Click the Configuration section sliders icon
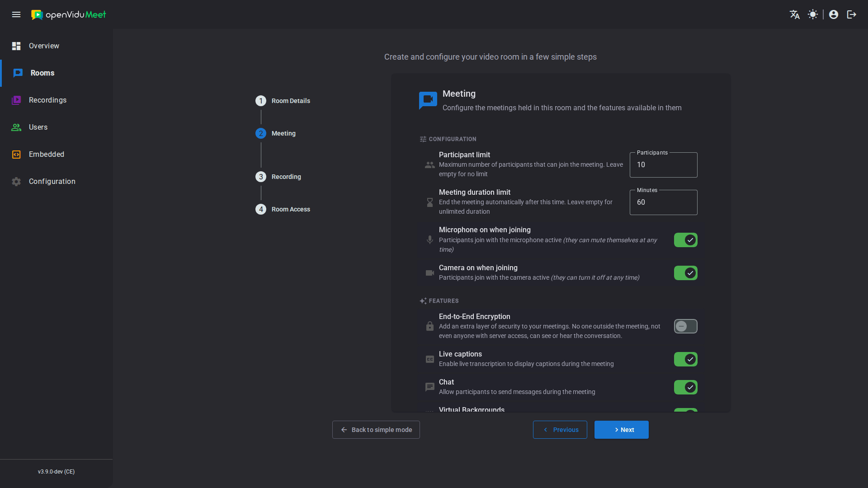 (x=423, y=139)
